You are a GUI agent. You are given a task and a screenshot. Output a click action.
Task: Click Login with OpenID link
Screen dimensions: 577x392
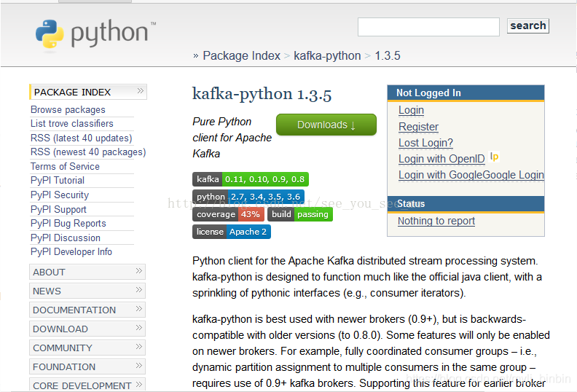tap(441, 159)
